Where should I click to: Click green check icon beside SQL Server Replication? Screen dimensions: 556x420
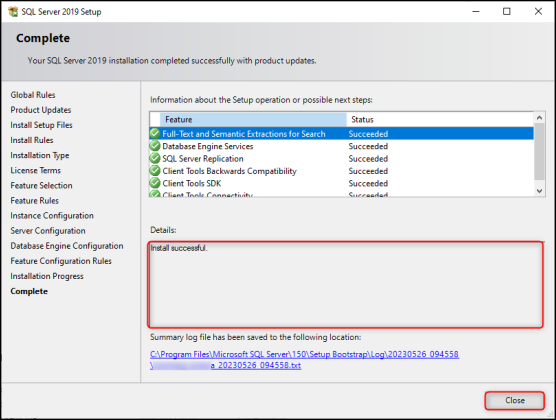click(x=155, y=159)
